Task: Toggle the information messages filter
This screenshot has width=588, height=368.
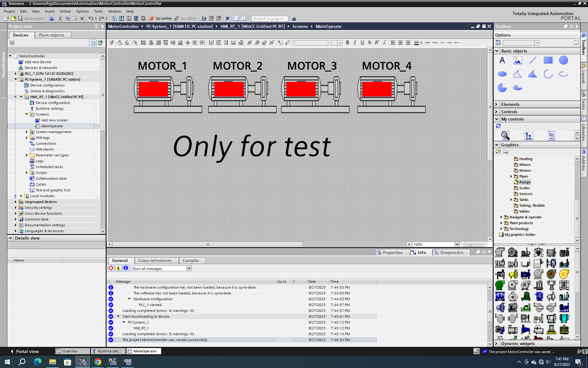Action: 126,268
